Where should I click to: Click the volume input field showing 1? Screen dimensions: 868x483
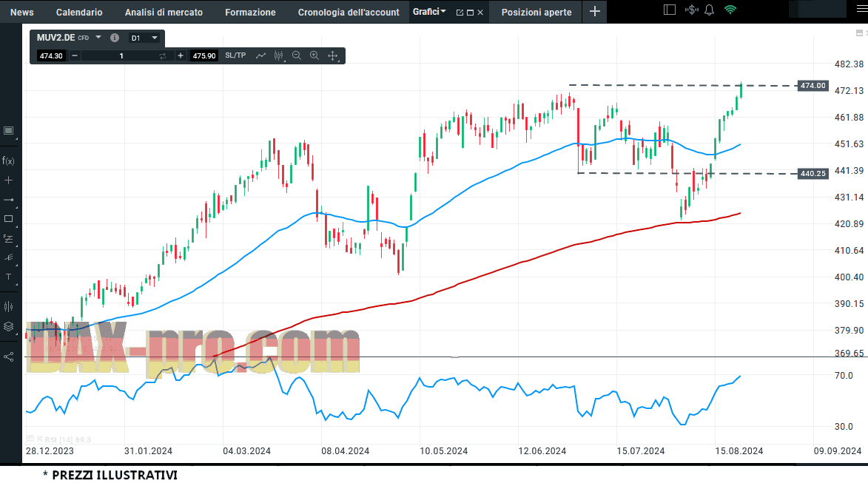[x=121, y=56]
